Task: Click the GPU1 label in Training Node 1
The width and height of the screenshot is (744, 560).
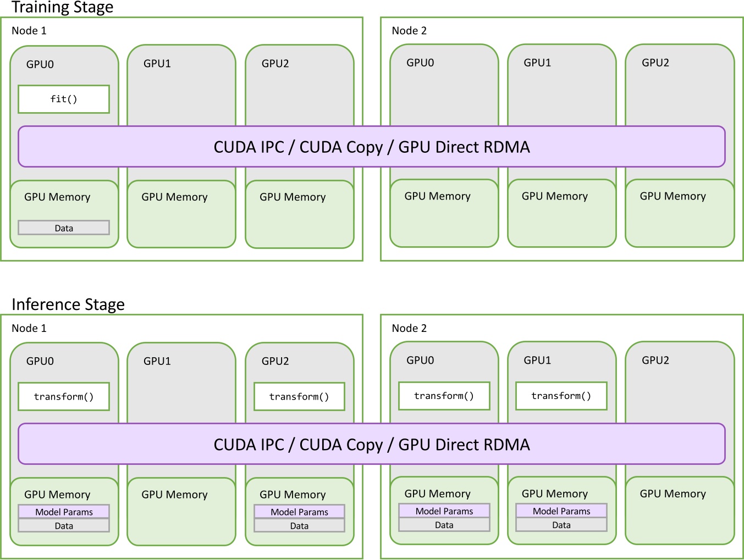Action: [157, 64]
